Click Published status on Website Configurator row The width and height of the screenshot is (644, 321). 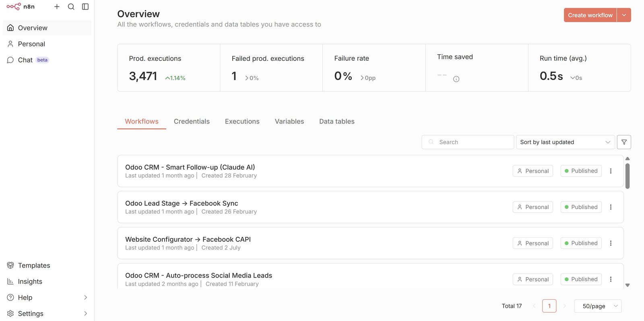pyautogui.click(x=581, y=243)
